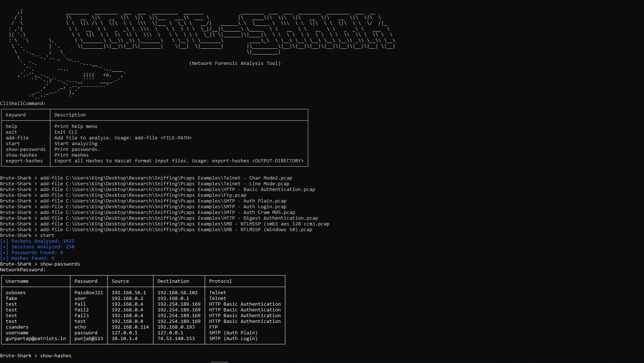Click username 'fake' in password table
Viewport: 644px width, 363px height.
coord(11,298)
